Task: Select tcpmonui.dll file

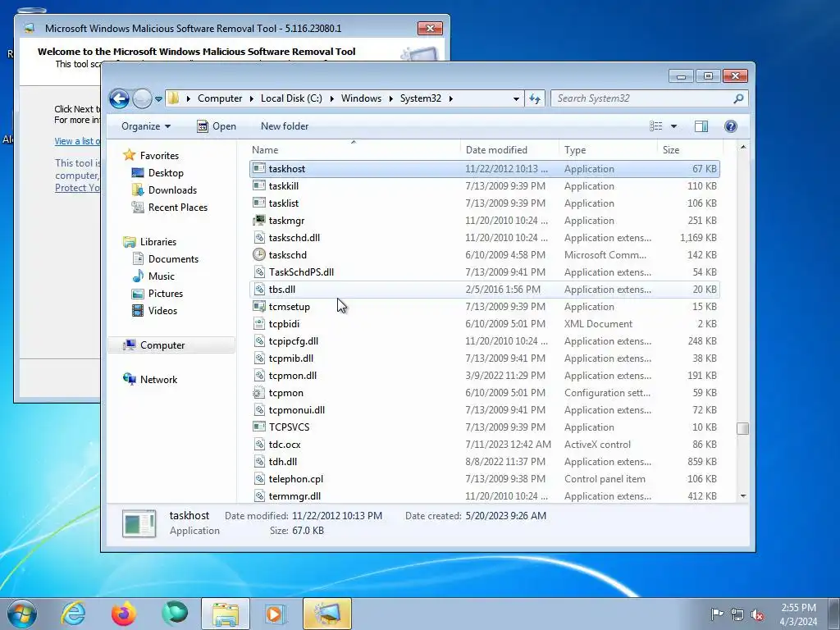Action: click(x=484, y=410)
